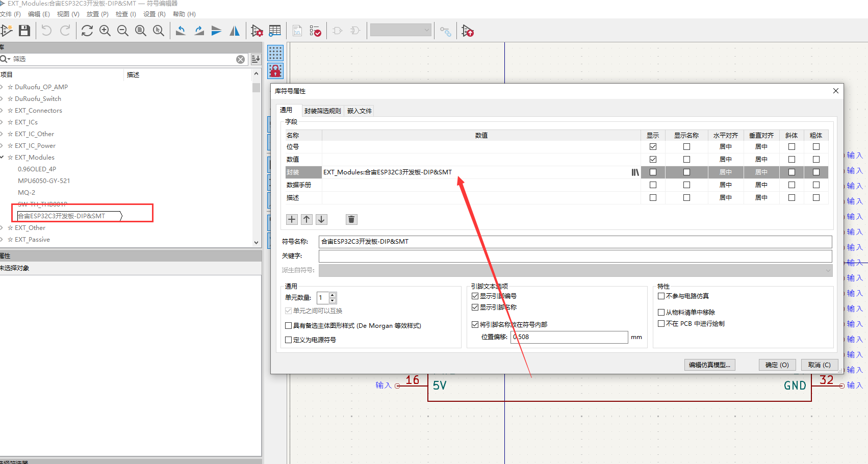The image size is (868, 464).
Task: Move field down with the down arrow icon
Action: [321, 219]
